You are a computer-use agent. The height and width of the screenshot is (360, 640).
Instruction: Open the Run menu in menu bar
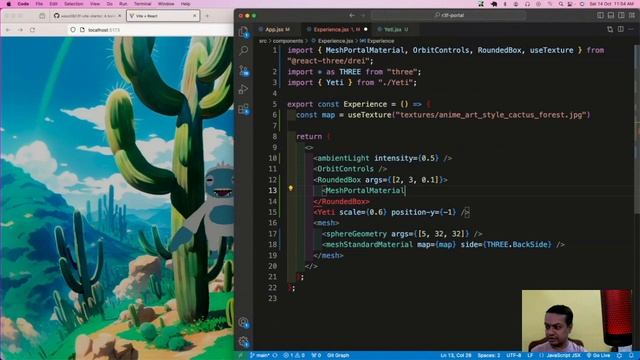coord(123,4)
